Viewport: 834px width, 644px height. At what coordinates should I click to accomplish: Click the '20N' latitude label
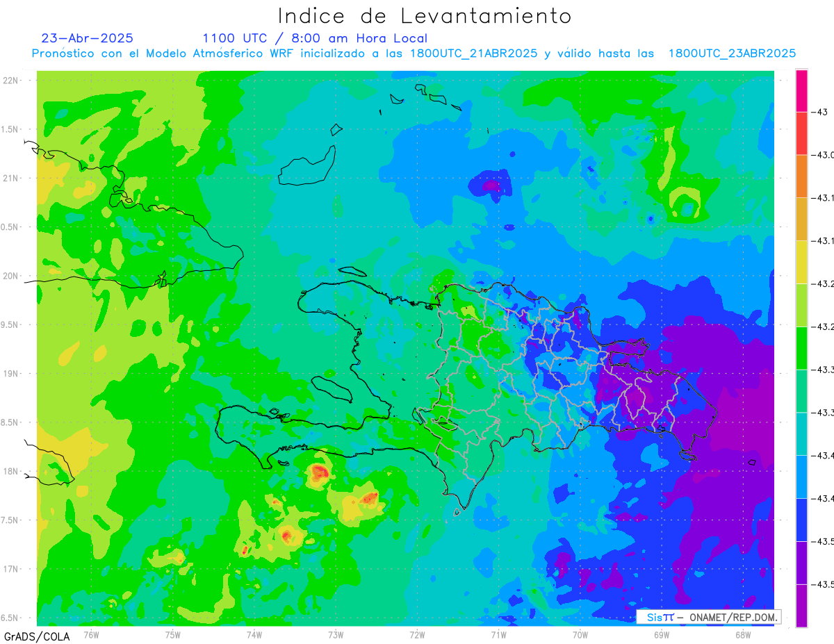click(11, 276)
